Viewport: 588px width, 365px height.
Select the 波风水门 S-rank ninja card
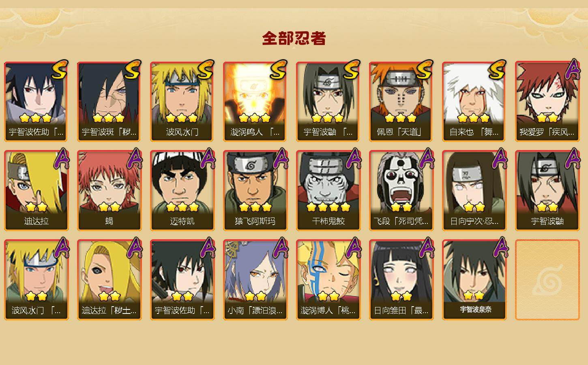[182, 101]
